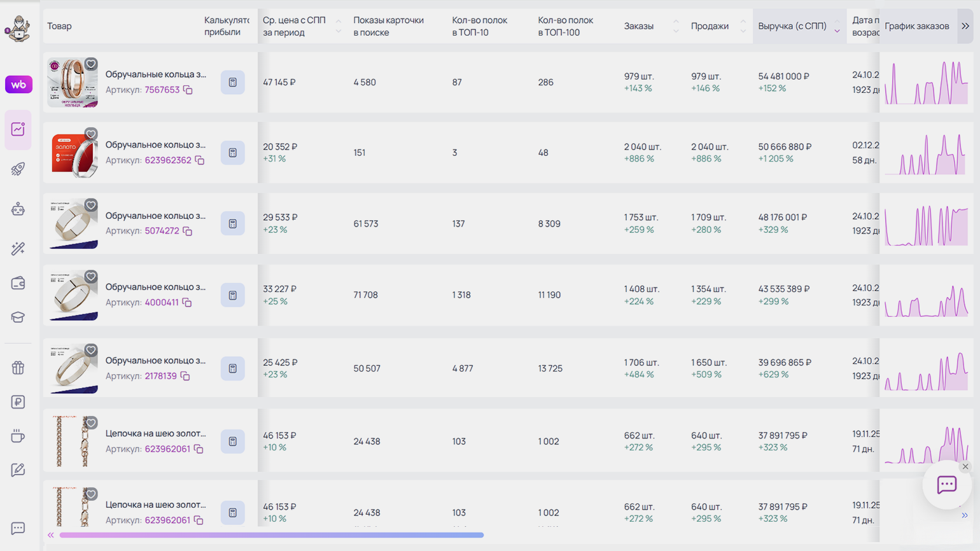The width and height of the screenshot is (980, 551).
Task: Toggle favorite heart on article 7567653 product
Action: click(91, 64)
